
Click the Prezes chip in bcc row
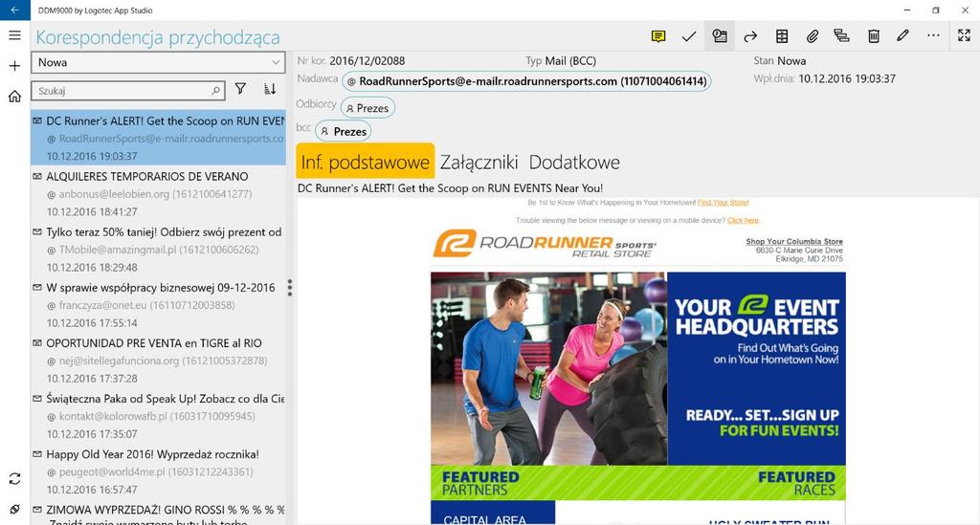(x=344, y=132)
